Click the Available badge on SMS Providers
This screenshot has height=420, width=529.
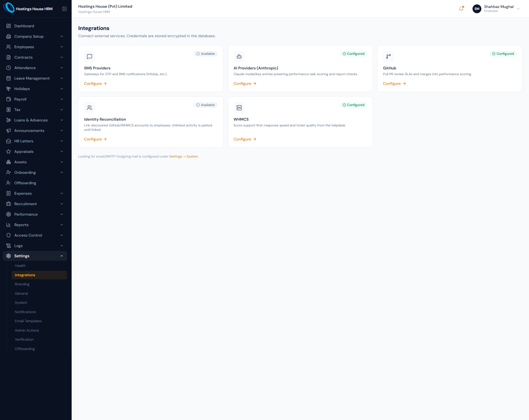pos(206,54)
